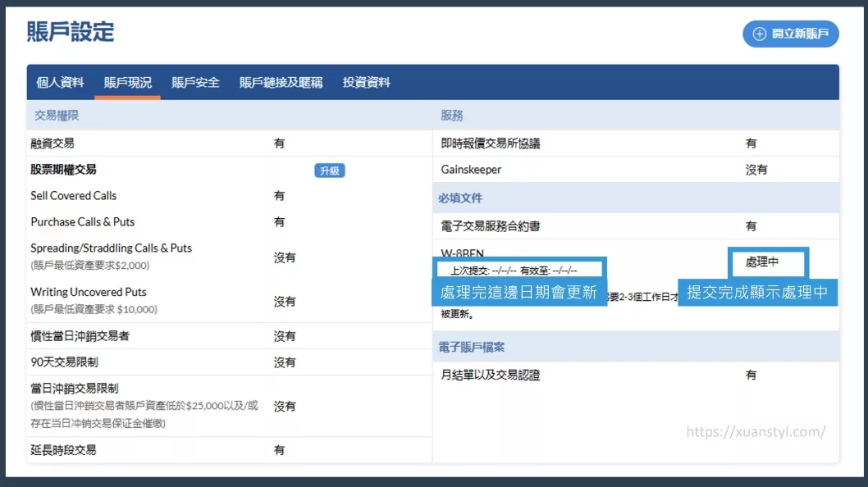
Task: Click Writing Uncovered Puts label
Action: point(89,292)
